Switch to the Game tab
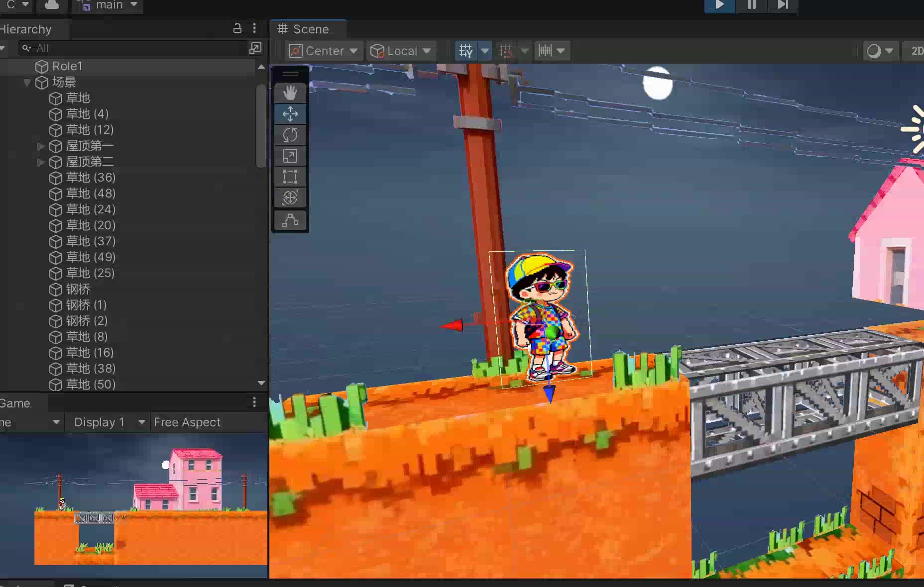This screenshot has height=587, width=924. pyautogui.click(x=15, y=403)
